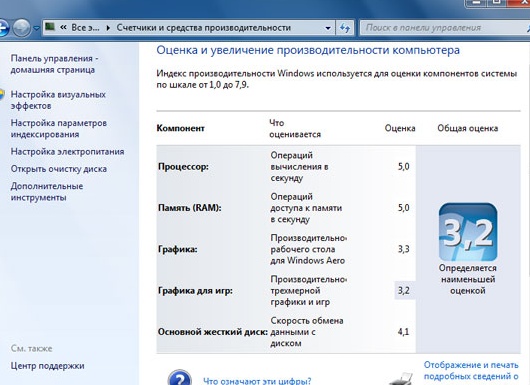Viewport: 530px width, 385px height.
Task: Click the Refresh button next to address bar
Action: (x=345, y=28)
